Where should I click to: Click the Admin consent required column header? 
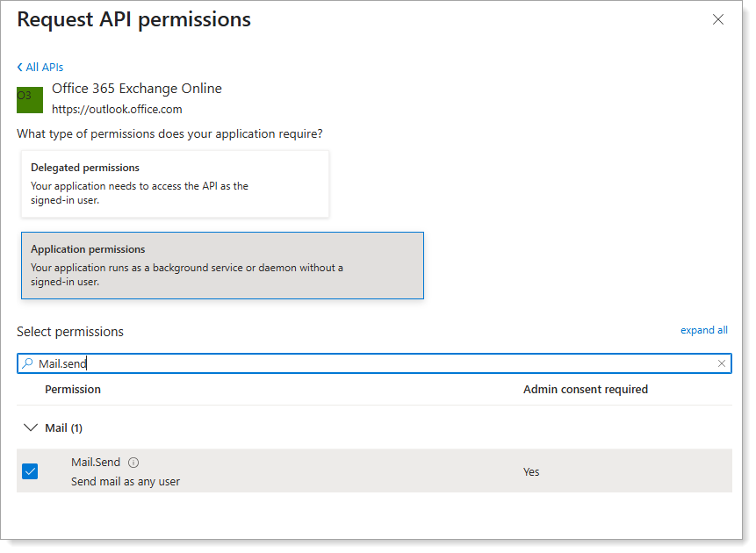pyautogui.click(x=586, y=389)
